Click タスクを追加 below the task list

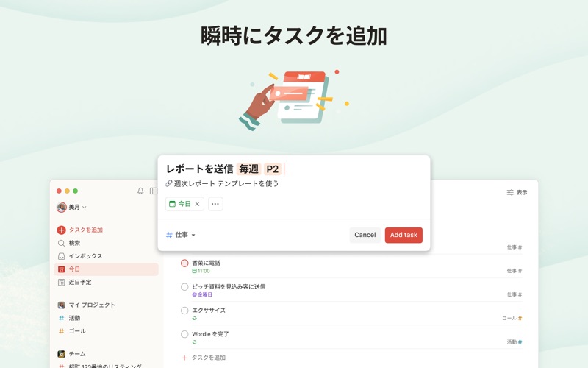tap(209, 358)
